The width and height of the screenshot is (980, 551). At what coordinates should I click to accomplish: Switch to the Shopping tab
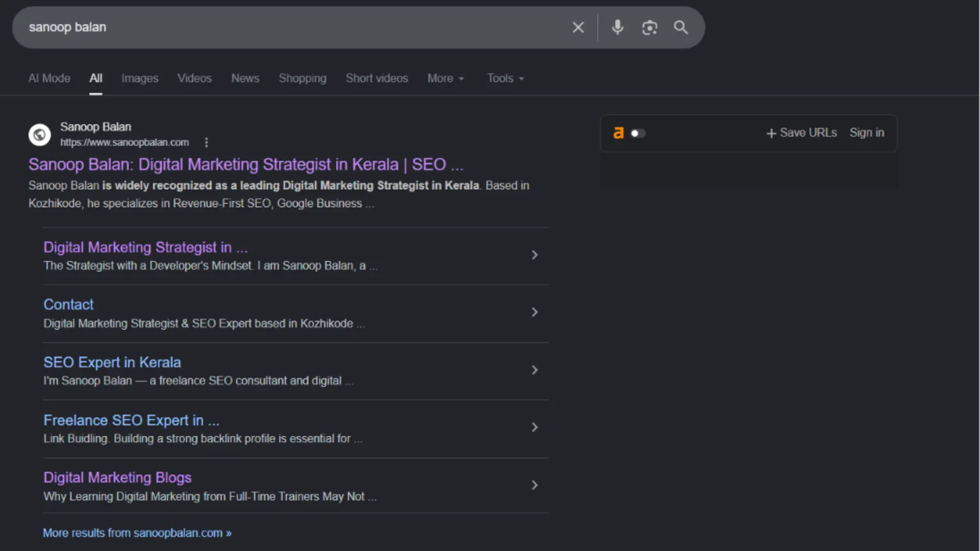tap(303, 79)
